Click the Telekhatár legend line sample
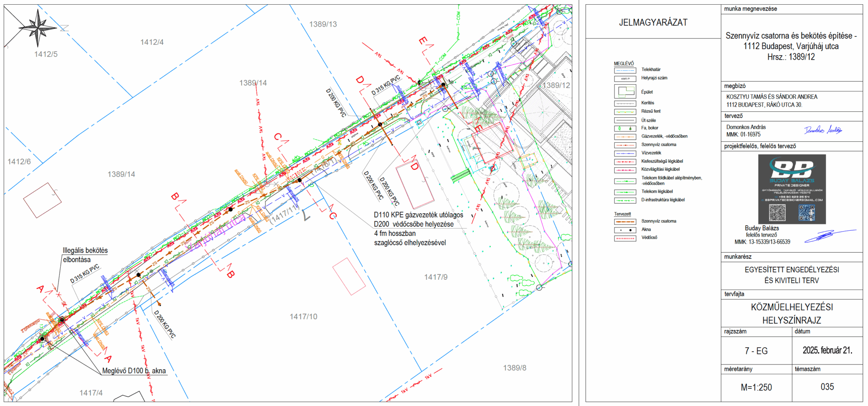This screenshot has width=868, height=406. 625,70
